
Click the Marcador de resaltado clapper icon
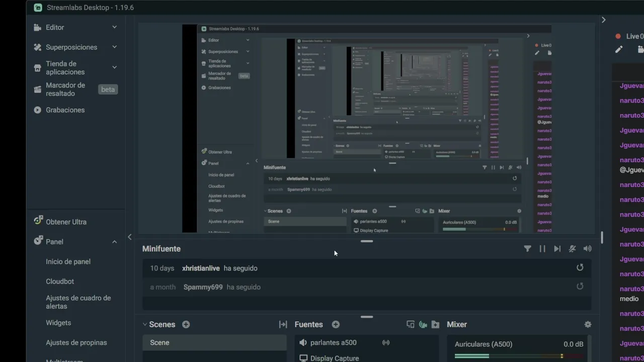click(37, 89)
